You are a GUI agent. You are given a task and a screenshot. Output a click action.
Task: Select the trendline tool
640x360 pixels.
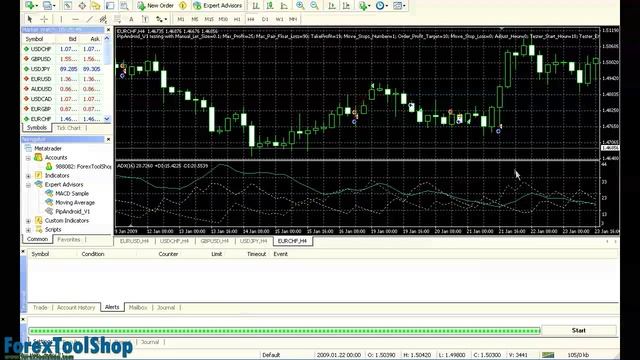point(89,19)
